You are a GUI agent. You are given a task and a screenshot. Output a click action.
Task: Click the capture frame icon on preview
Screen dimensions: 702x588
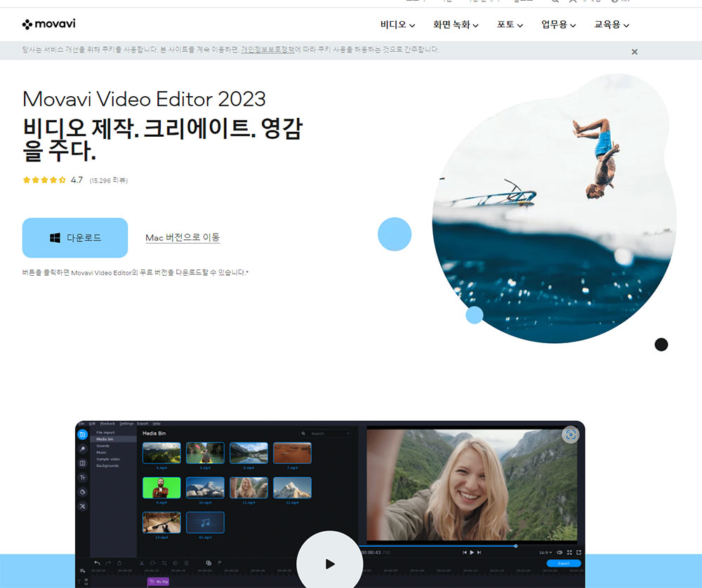click(570, 434)
